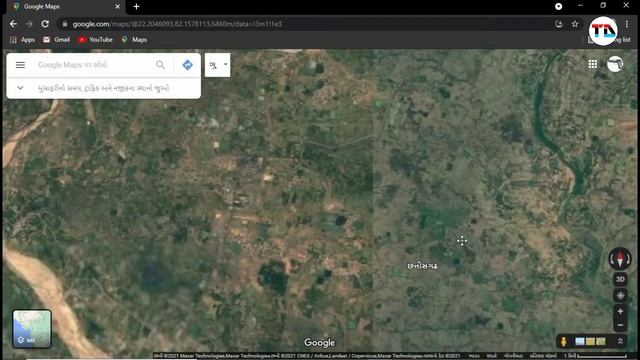Click the install app icon in address bar
This screenshot has width=640, height=360.
pos(559,24)
